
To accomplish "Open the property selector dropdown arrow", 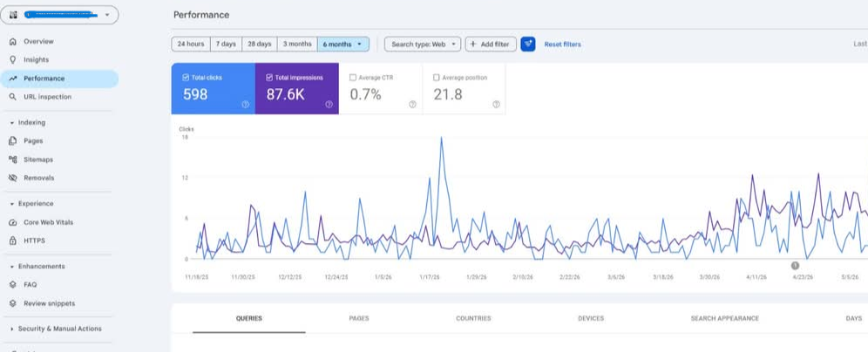I will coord(107,15).
